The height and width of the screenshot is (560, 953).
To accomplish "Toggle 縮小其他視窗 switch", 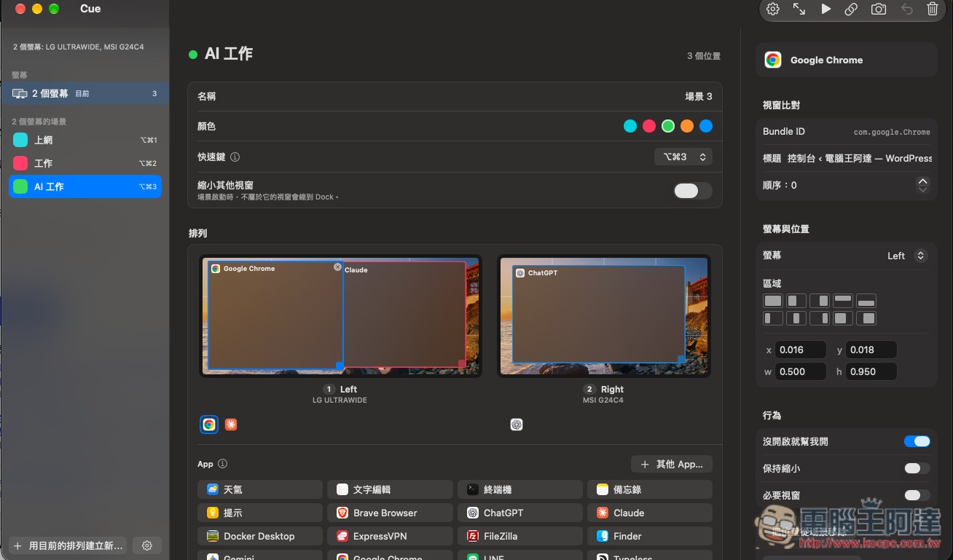I will click(x=692, y=191).
